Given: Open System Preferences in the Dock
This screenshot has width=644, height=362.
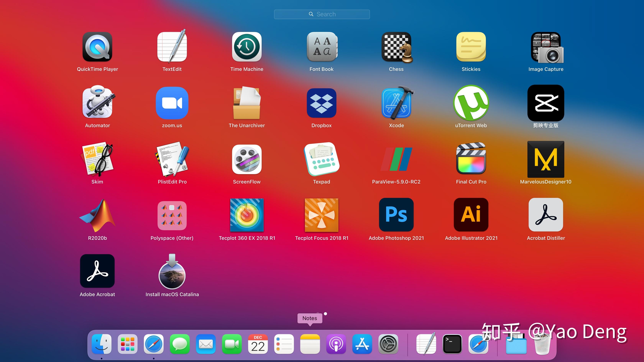Looking at the screenshot, I should pos(388,344).
